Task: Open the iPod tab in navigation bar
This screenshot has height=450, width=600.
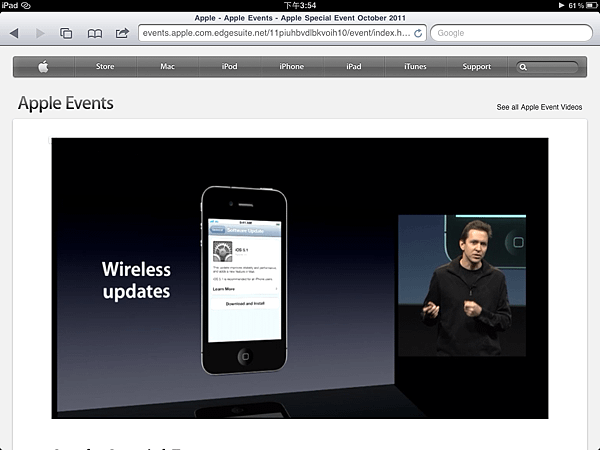Action: coord(230,67)
